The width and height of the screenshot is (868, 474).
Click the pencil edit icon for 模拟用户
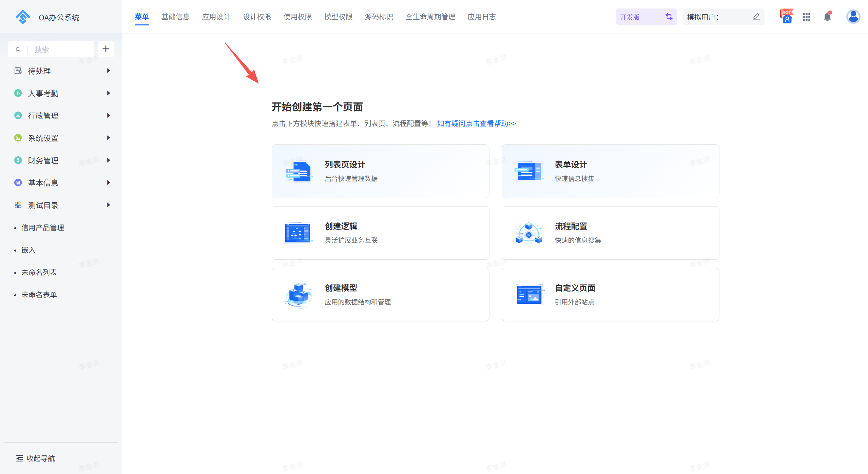(x=756, y=17)
